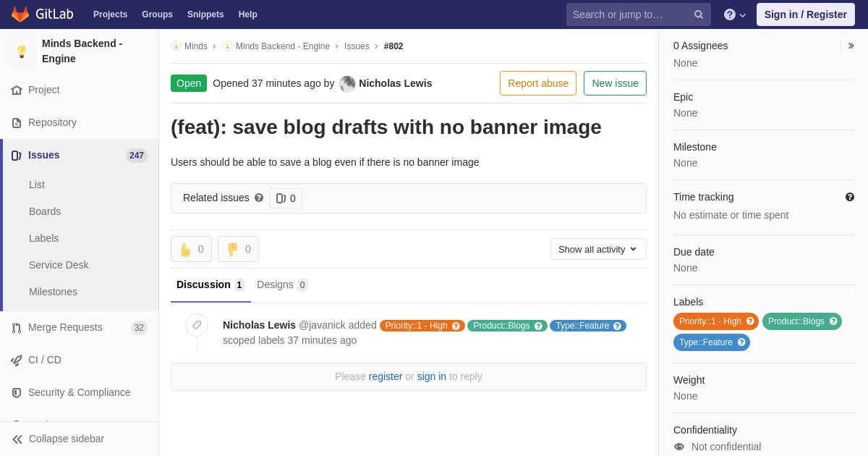Viewport: 868px width, 456px height.
Task: Open Help in the top bar
Action: [x=248, y=14]
